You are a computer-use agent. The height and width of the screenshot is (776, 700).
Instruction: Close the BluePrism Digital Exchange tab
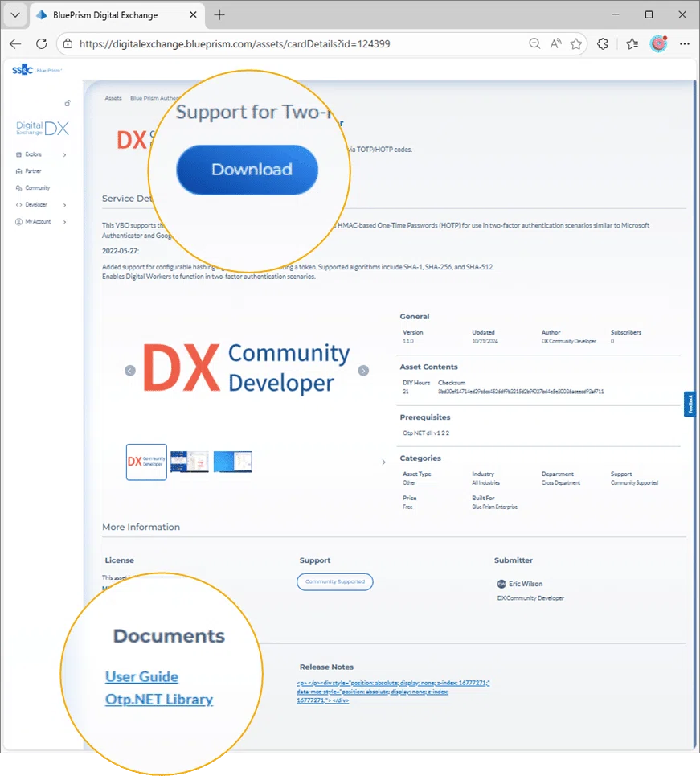(193, 14)
